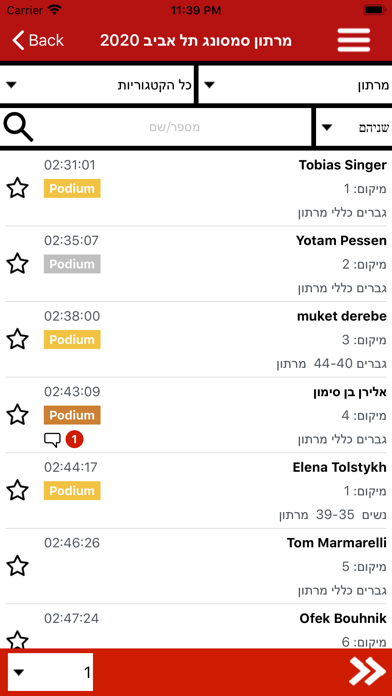Click Podium badge for Tobias Singer

[x=72, y=189]
